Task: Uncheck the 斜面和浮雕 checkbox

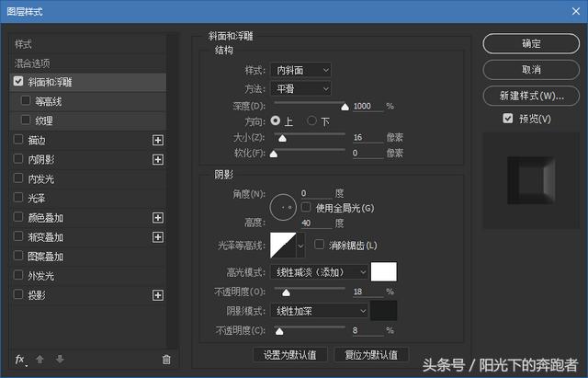Action: pos(18,81)
